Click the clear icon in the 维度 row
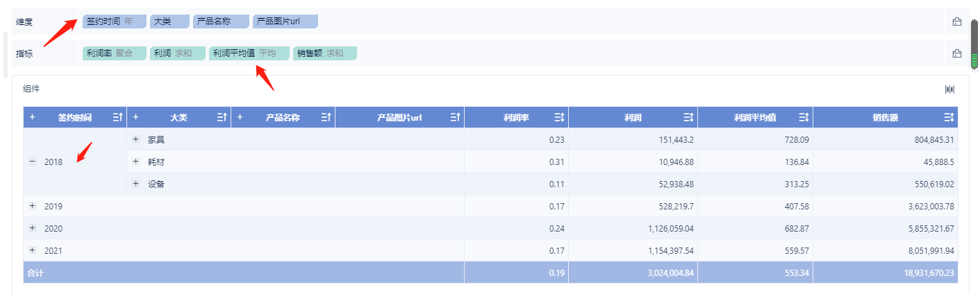 coord(956,22)
